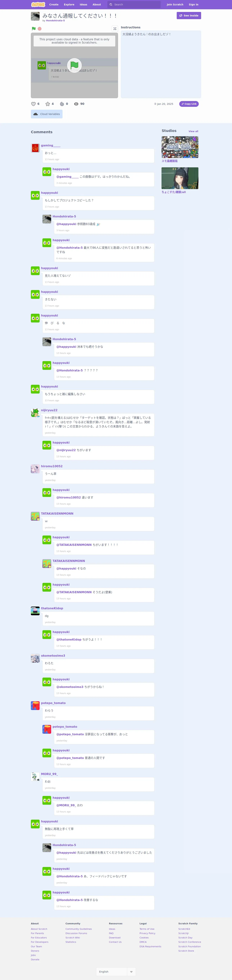
Task: Enter fullscreen mode for the project stage
Action: pyautogui.click(x=115, y=29)
